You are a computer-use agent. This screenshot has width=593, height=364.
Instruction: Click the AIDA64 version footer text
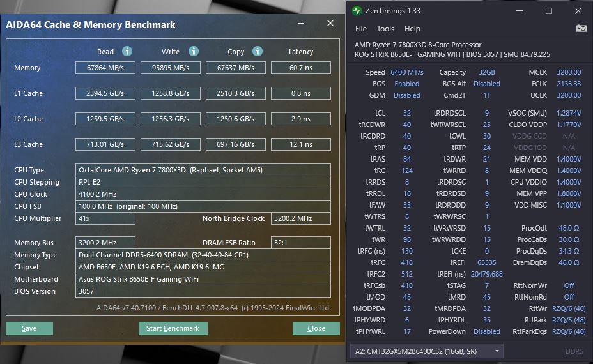(x=213, y=308)
